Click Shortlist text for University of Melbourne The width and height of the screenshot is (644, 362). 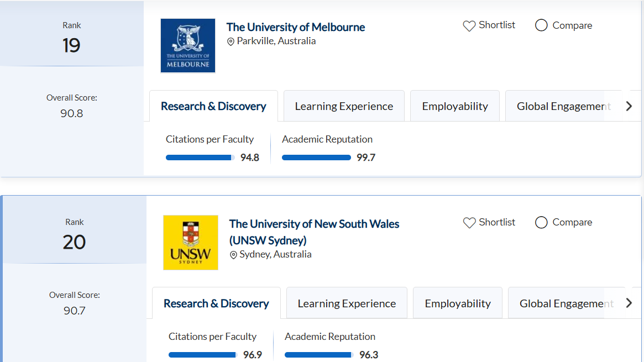tap(497, 25)
